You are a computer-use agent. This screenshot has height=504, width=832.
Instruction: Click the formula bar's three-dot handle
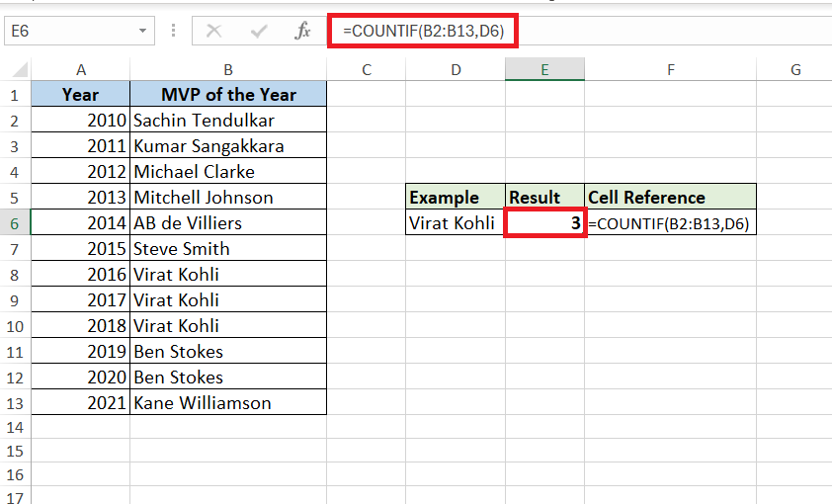pyautogui.click(x=174, y=31)
